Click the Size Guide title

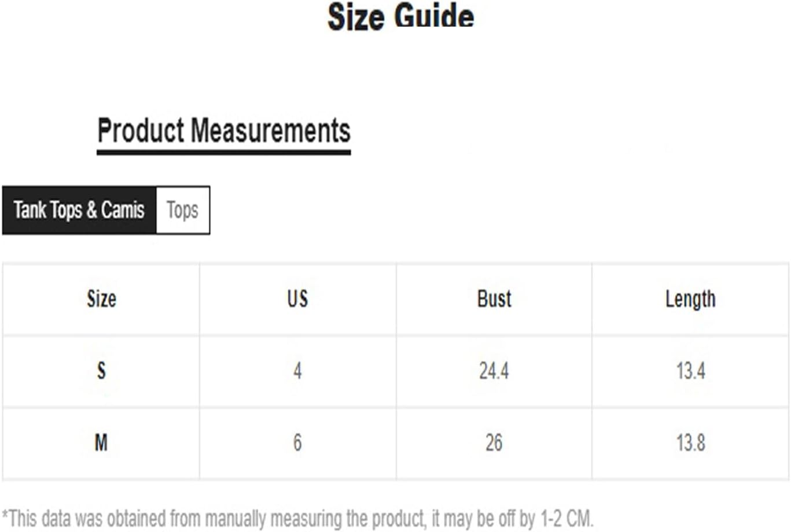(x=400, y=16)
